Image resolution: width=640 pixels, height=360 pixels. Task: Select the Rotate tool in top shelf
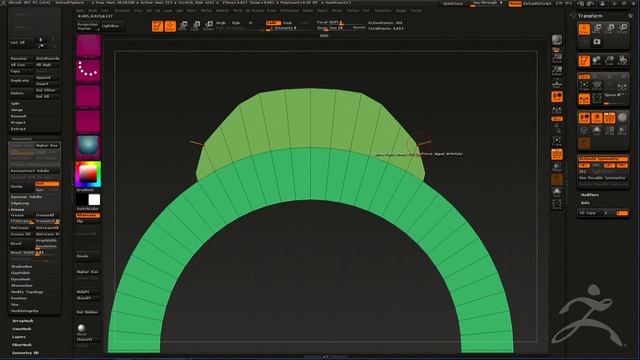pyautogui.click(x=208, y=26)
